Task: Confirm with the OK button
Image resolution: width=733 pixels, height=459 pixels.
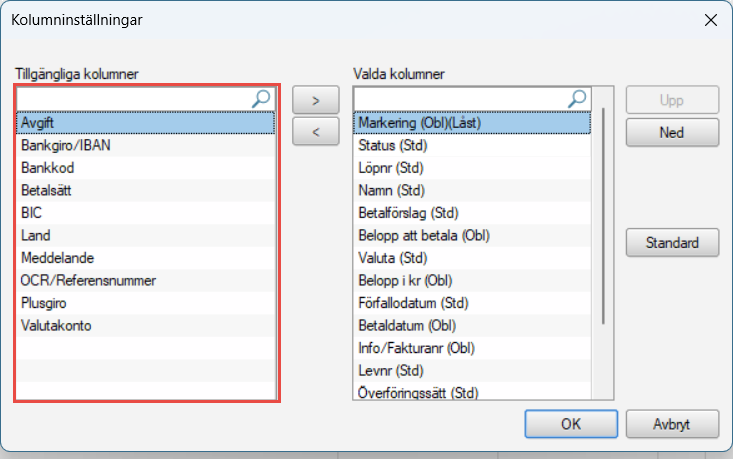Action: click(x=571, y=424)
